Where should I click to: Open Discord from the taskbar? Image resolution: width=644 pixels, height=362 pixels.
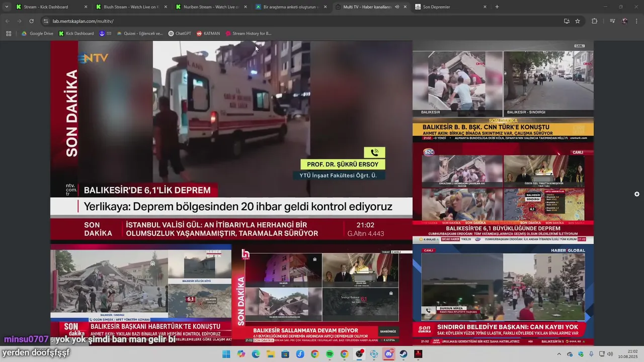click(388, 354)
